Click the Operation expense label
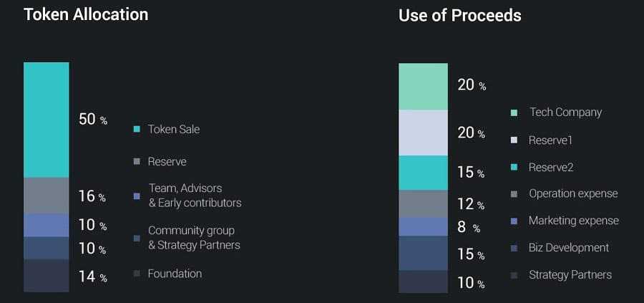This screenshot has width=644, height=303. [573, 193]
